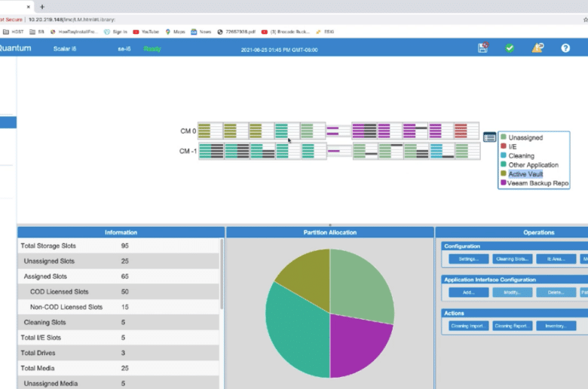
Task: Open the 72657308.pdf bookmark
Action: [236, 32]
